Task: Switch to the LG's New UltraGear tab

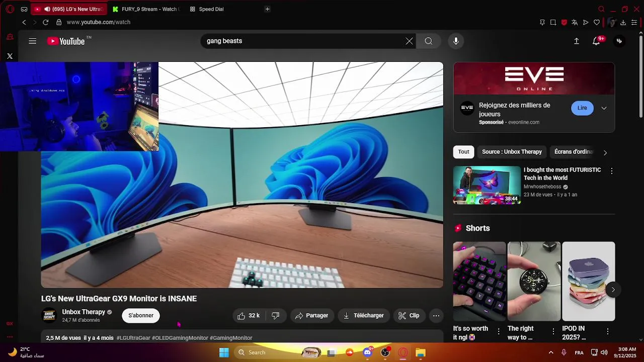Action: click(69, 9)
